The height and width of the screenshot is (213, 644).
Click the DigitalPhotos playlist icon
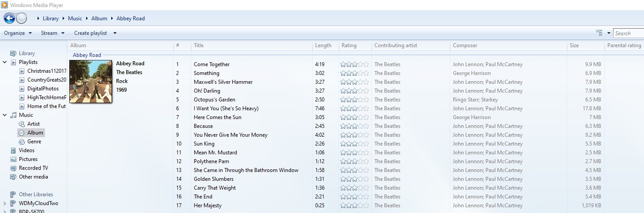pyautogui.click(x=22, y=89)
